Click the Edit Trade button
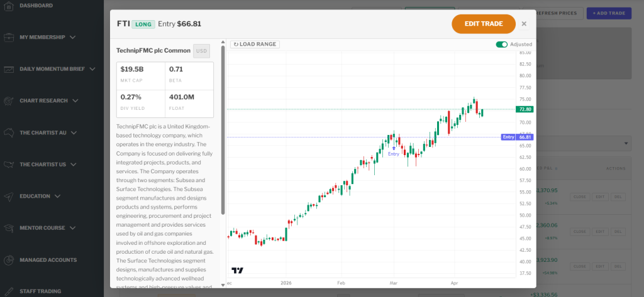This screenshot has height=297, width=644. pos(484,24)
